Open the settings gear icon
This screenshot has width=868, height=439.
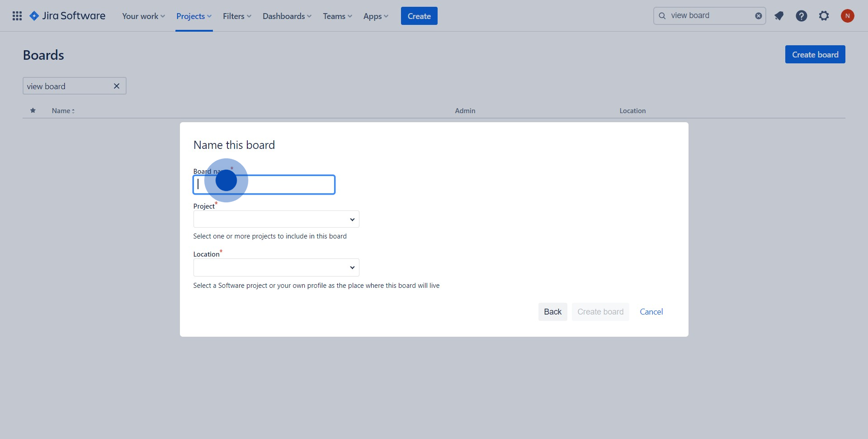[824, 16]
